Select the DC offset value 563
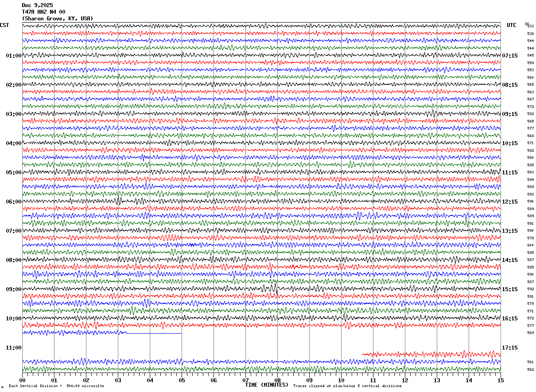 [530, 92]
